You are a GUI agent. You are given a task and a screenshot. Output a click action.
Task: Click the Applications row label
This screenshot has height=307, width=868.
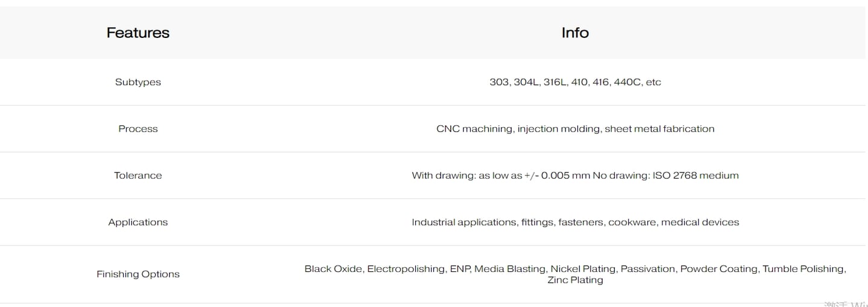pyautogui.click(x=138, y=222)
